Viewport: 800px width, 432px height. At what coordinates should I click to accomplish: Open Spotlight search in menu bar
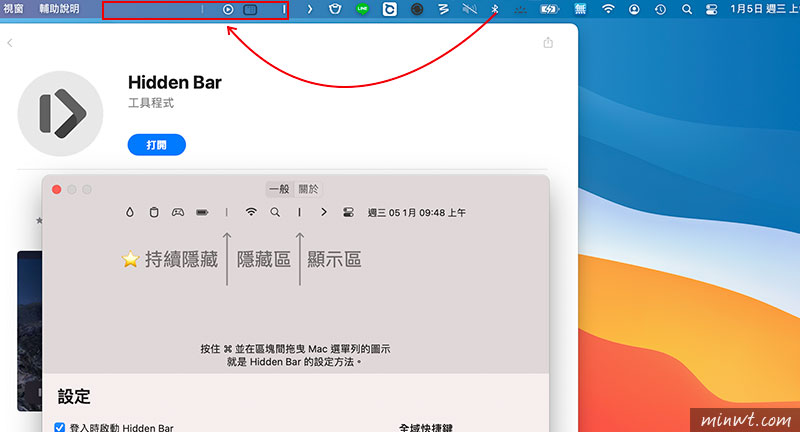tap(687, 9)
